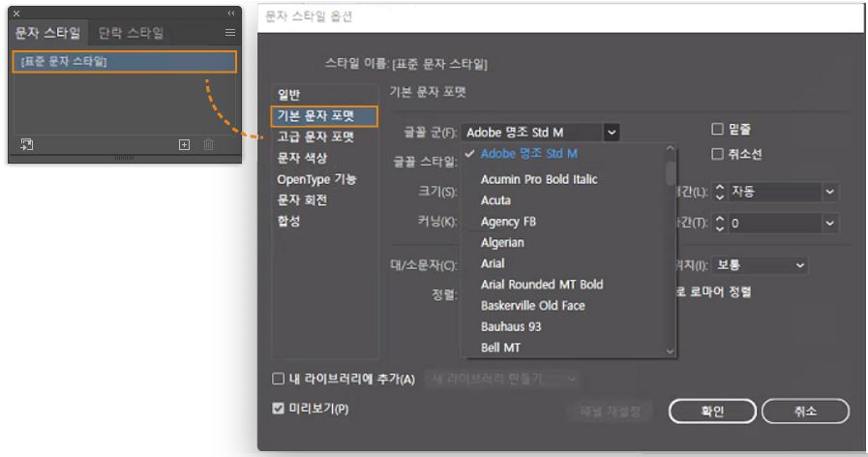Viewport: 868px width, 457px height.
Task: Open the leading dropdown showing 자동
Action: (x=830, y=192)
